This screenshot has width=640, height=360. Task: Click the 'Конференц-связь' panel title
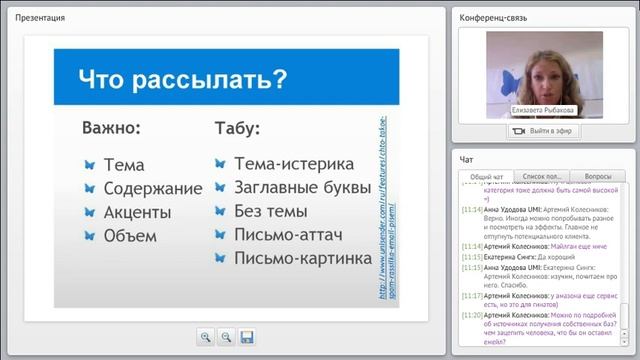[493, 18]
